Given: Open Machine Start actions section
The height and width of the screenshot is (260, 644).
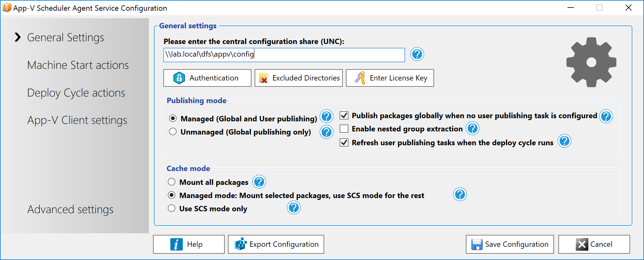Looking at the screenshot, I should pyautogui.click(x=78, y=65).
